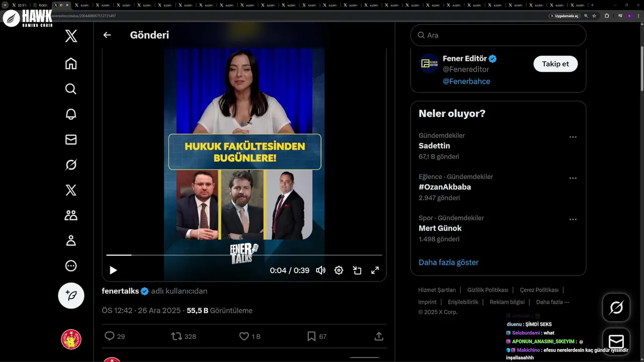
Task: Open the browser zoom magnifier icon
Action: click(x=586, y=16)
